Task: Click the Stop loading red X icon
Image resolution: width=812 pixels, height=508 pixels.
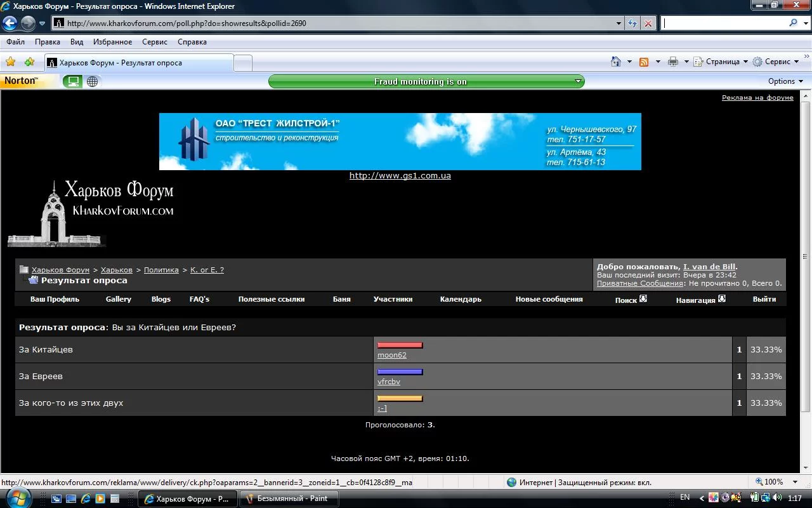Action: 648,23
